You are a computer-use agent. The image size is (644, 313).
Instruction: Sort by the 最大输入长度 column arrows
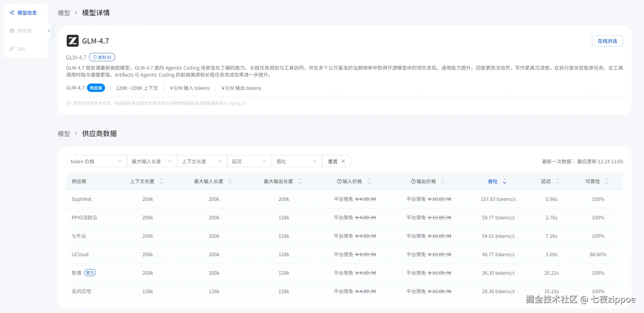230,181
